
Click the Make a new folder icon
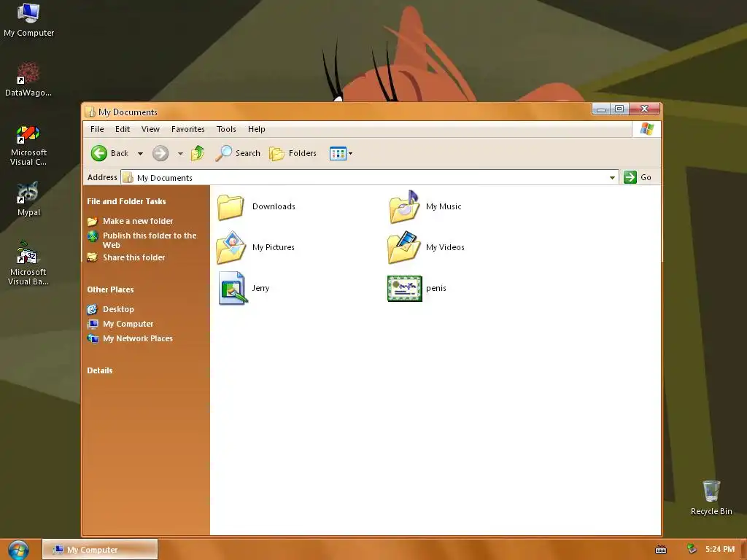(x=93, y=222)
